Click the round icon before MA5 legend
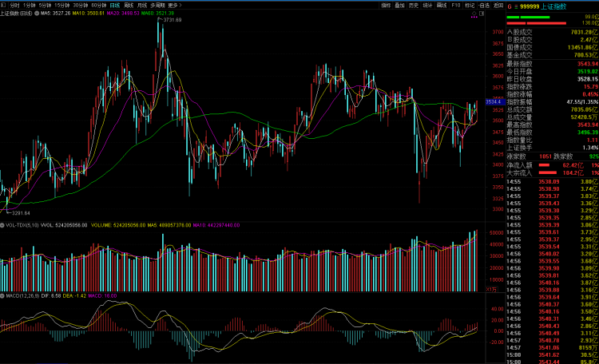The height and width of the screenshot is (364, 599). coord(36,14)
